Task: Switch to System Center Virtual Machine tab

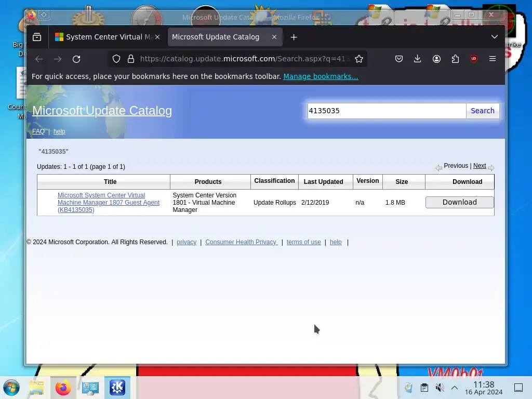Action: click(x=108, y=37)
